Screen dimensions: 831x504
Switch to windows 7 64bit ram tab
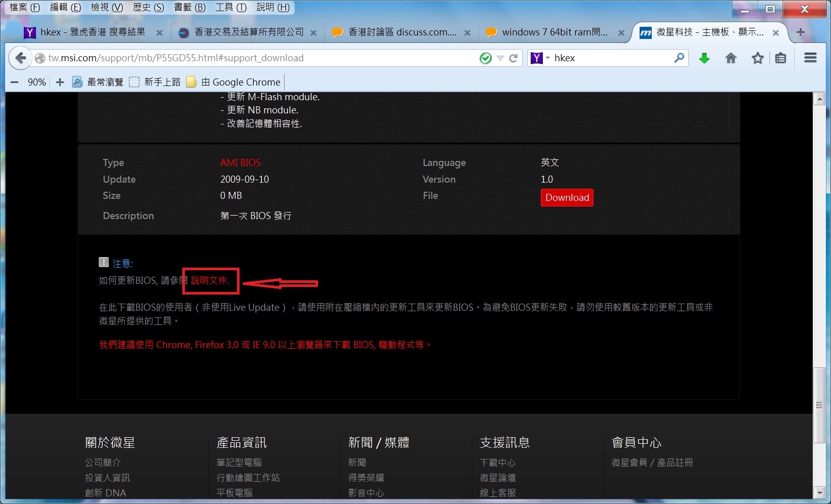coord(555,32)
